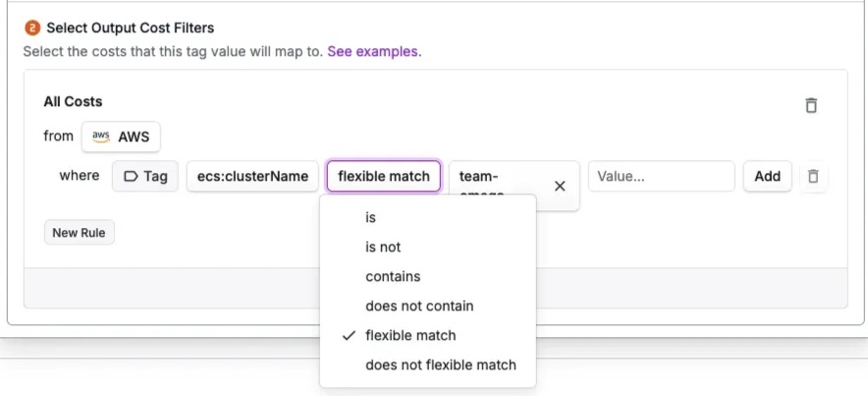Screen dimensions: 868x396
Task: Select 'is not' from the operator menu
Action: [383, 247]
